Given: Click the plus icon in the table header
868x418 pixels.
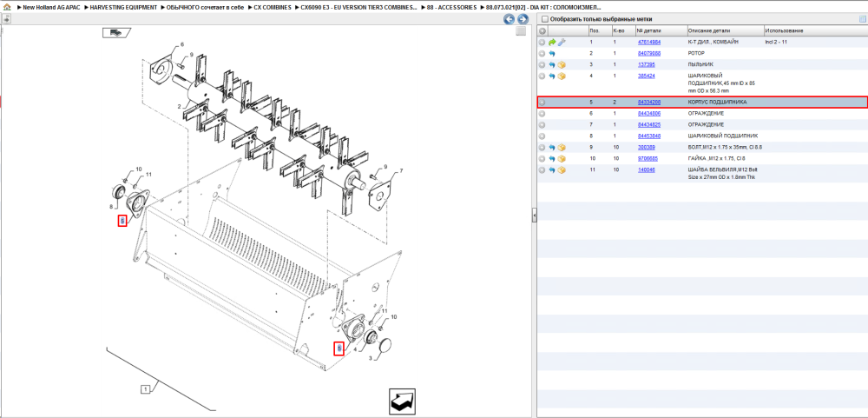Looking at the screenshot, I should pos(542,31).
